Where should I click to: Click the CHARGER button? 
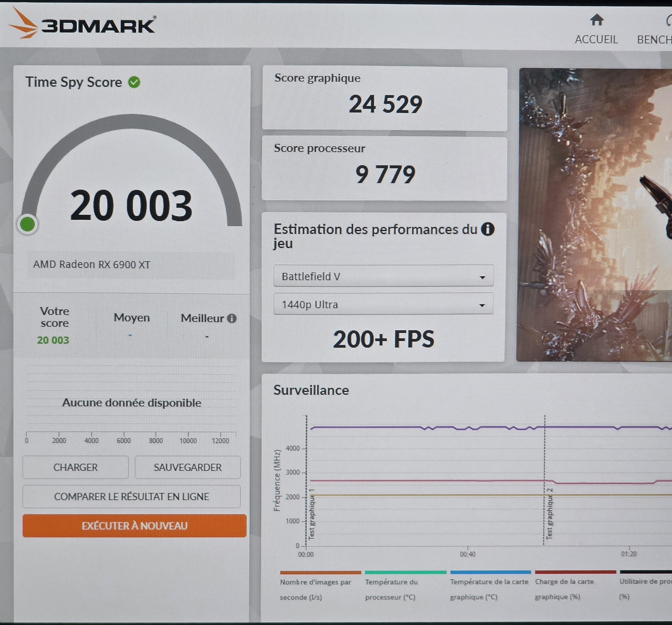click(x=75, y=467)
